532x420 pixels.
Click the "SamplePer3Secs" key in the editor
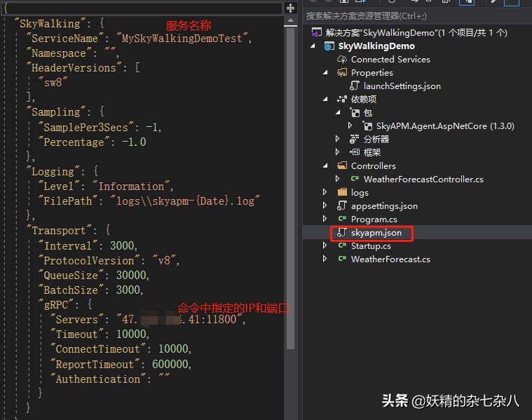(86, 128)
